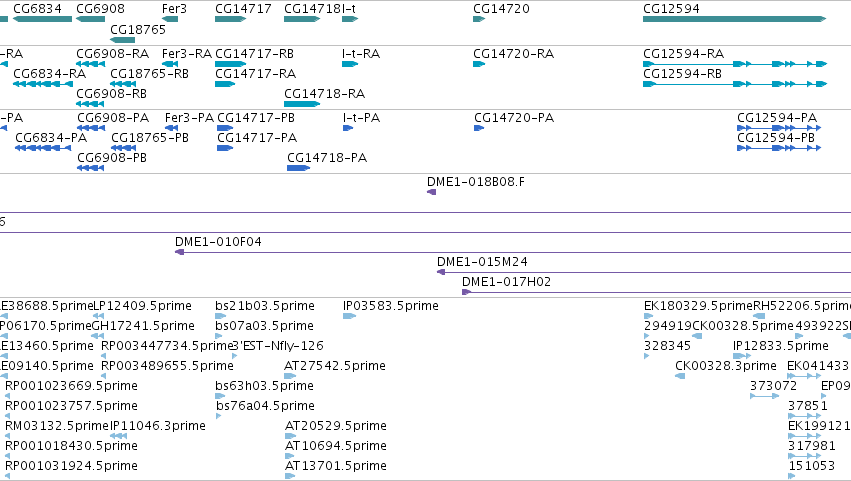Screen dimensions: 851x481
Task: Select the I-t-RA transcript glyph
Action: click(x=350, y=64)
